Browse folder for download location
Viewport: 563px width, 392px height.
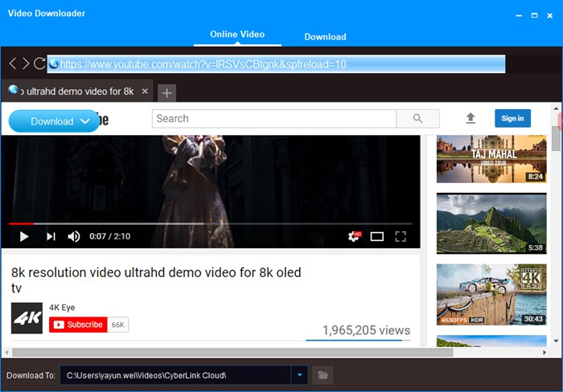point(323,375)
